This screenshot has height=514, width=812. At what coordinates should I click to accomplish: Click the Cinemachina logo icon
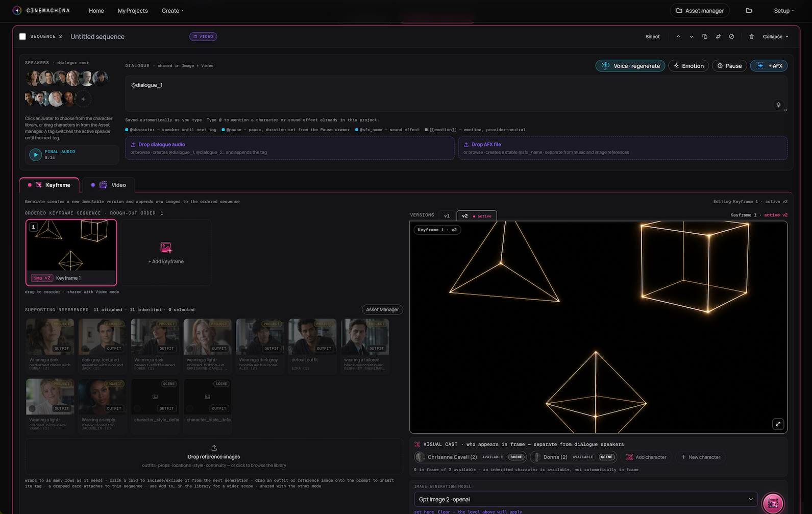(x=17, y=10)
